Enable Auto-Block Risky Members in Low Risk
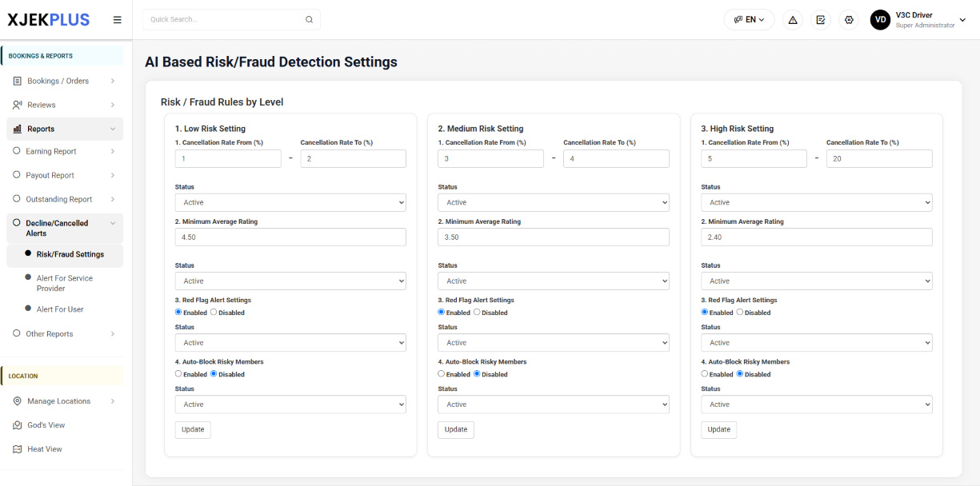The width and height of the screenshot is (980, 486). 178,374
